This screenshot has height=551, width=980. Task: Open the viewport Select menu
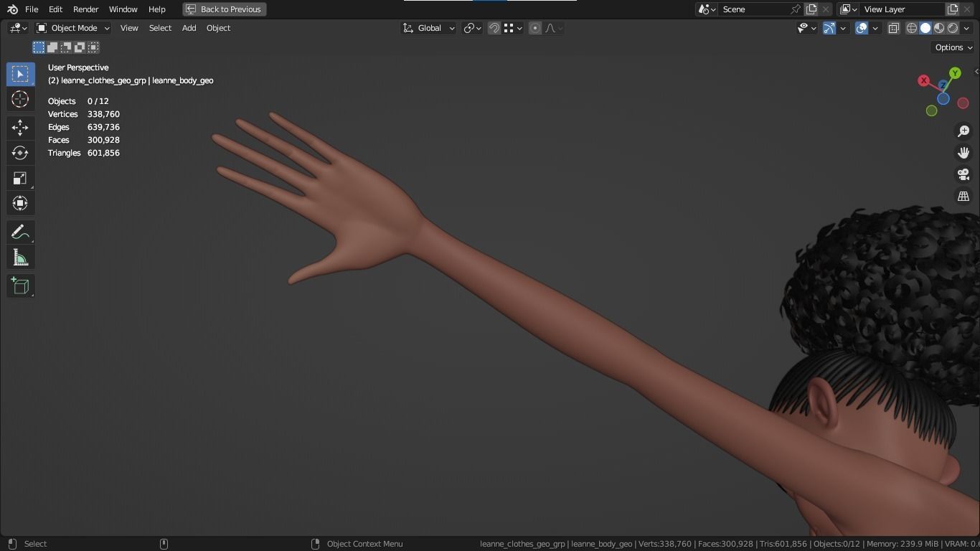(160, 28)
